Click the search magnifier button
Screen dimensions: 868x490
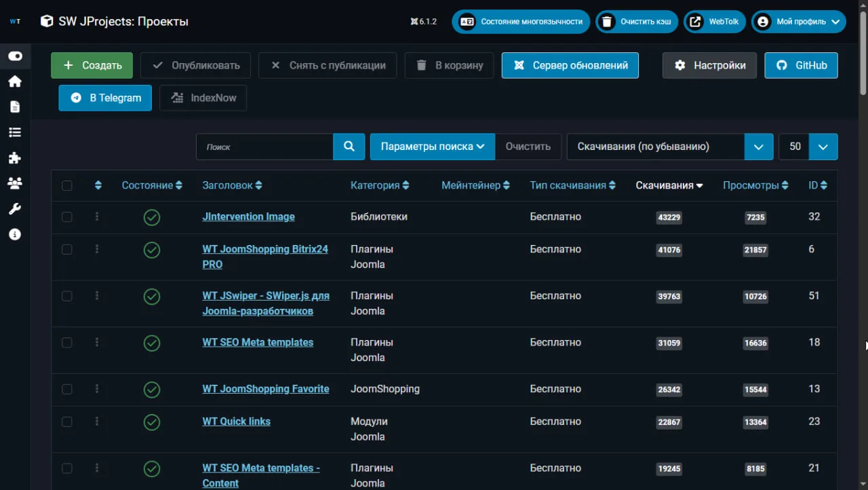(x=349, y=147)
